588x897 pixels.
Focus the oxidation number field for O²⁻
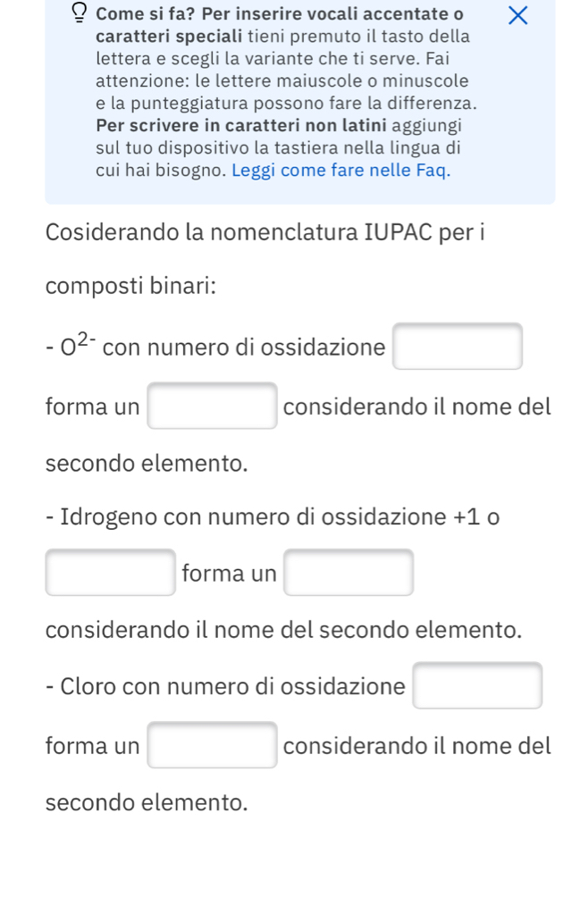pos(458,346)
